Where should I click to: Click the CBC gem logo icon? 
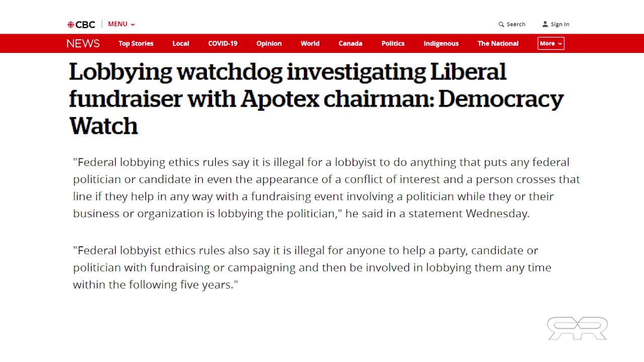(x=71, y=24)
